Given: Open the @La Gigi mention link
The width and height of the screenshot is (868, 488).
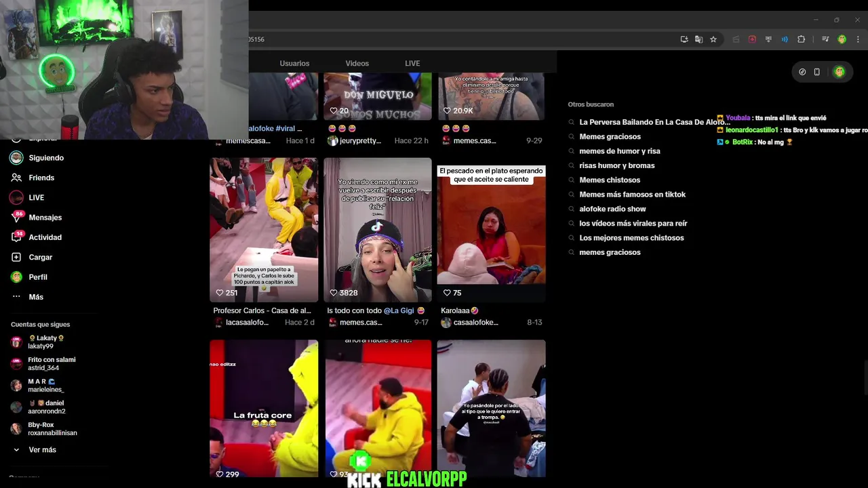Looking at the screenshot, I should click(399, 310).
